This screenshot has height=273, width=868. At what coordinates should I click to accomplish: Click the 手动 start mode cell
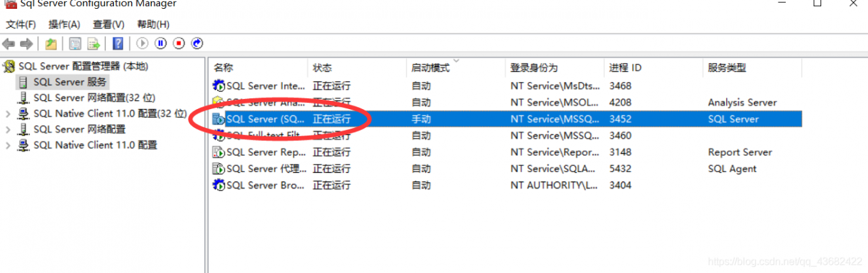point(421,119)
